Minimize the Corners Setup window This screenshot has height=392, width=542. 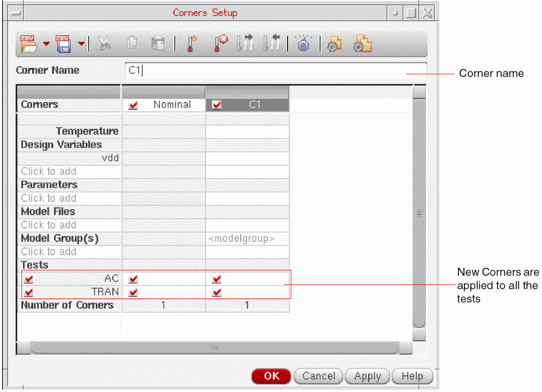[x=395, y=13]
